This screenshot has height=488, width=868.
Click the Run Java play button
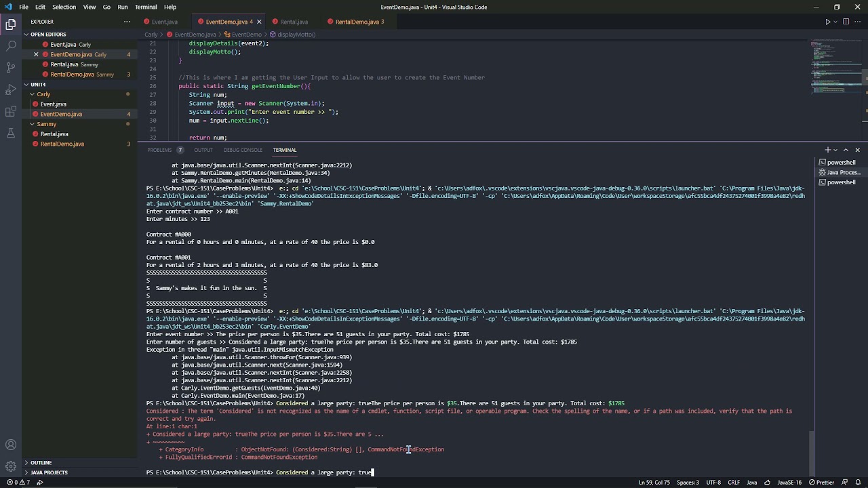tap(827, 22)
